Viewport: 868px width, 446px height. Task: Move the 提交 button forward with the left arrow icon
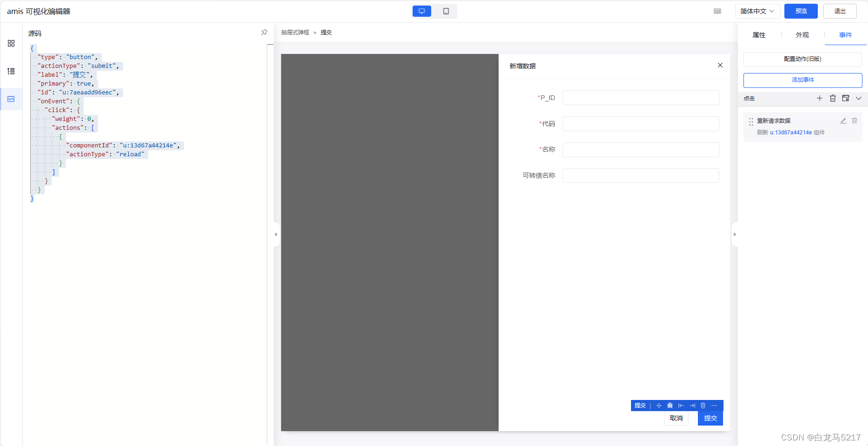click(681, 406)
